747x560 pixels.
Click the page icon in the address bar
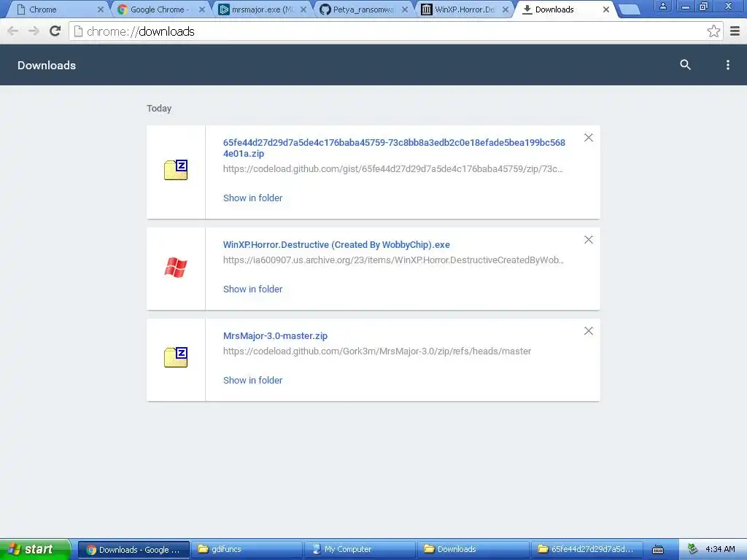pyautogui.click(x=78, y=31)
